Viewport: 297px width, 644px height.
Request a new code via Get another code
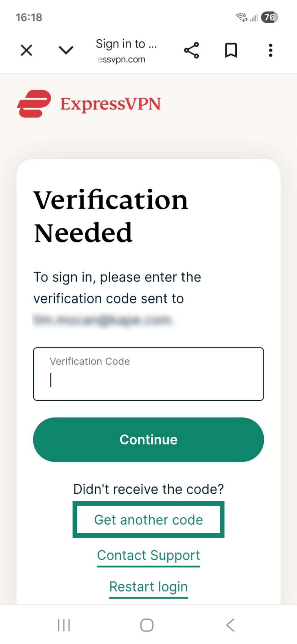(148, 519)
